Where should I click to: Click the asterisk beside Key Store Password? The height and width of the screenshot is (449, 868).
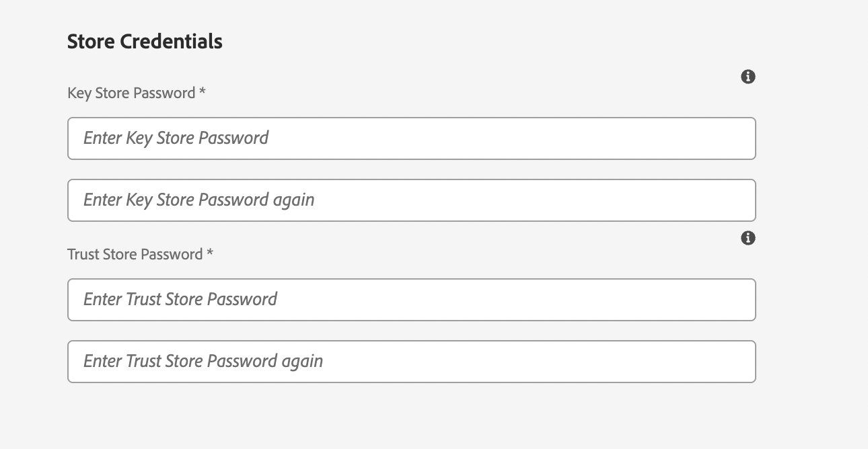click(202, 92)
